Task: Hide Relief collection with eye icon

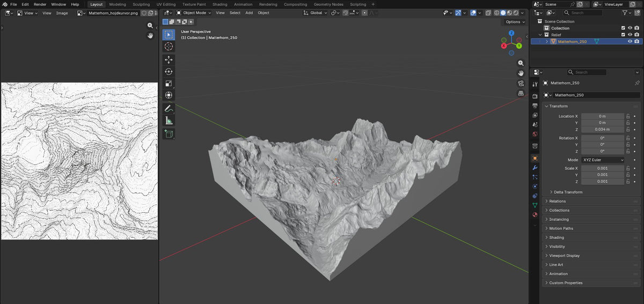Action: point(630,35)
